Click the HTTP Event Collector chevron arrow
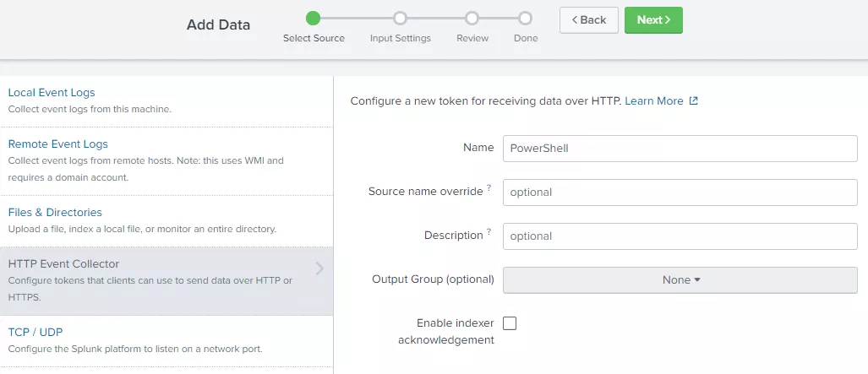Viewport: 868px width, 374px height. [319, 268]
